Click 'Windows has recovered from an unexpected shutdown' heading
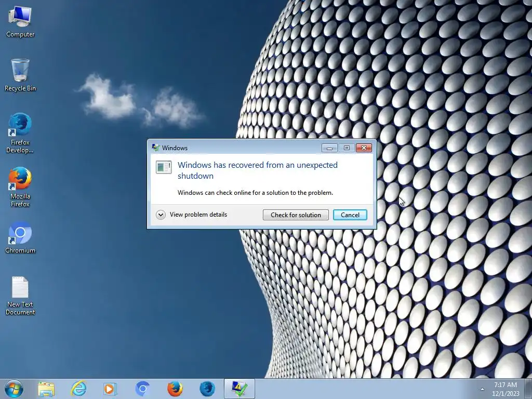 [x=258, y=170]
